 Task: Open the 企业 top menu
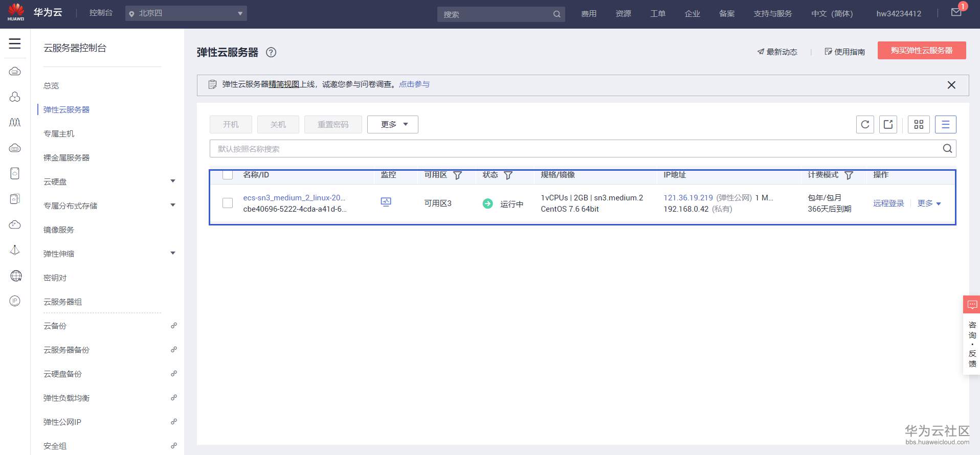(693, 14)
